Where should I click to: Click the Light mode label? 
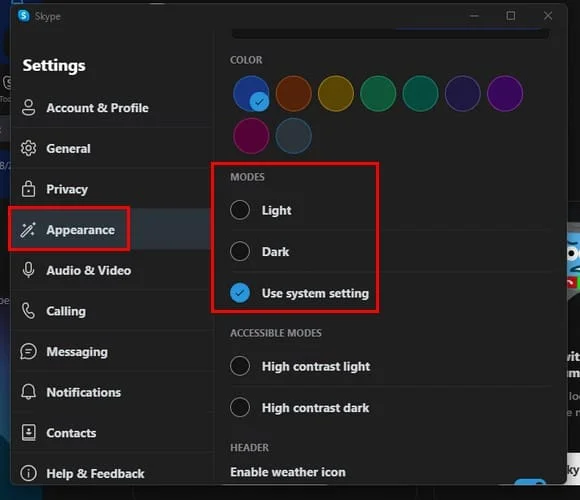tap(276, 210)
